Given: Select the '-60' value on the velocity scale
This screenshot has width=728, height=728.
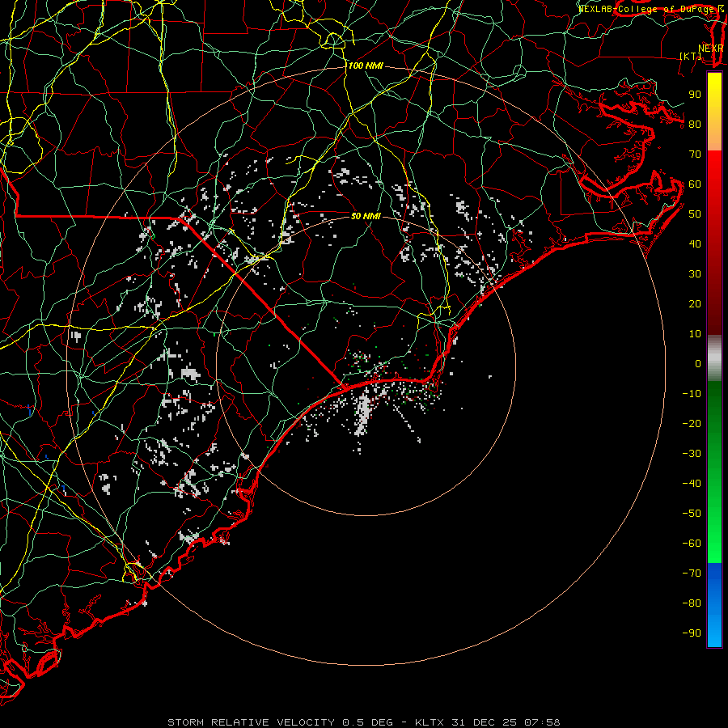Looking at the screenshot, I should tap(692, 544).
